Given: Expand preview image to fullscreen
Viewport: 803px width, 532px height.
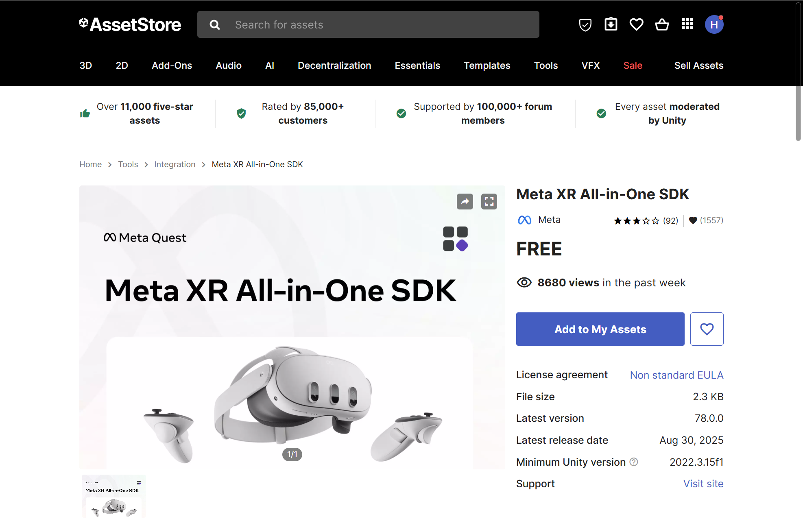Looking at the screenshot, I should click(x=489, y=201).
